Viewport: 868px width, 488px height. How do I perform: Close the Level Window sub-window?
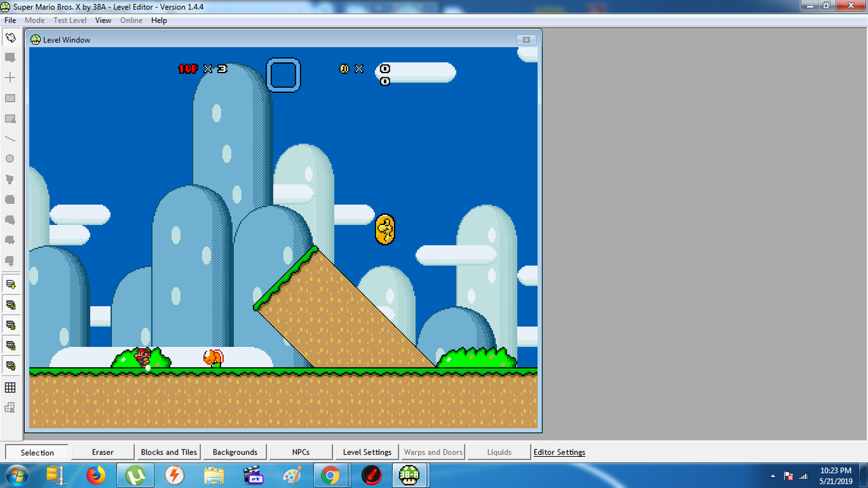click(x=527, y=39)
